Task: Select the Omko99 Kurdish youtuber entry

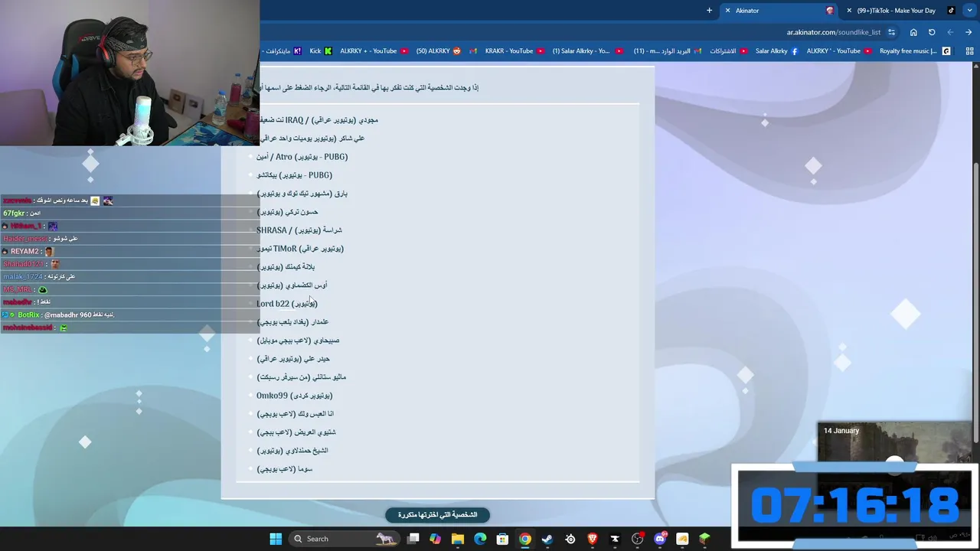Action: pos(294,396)
